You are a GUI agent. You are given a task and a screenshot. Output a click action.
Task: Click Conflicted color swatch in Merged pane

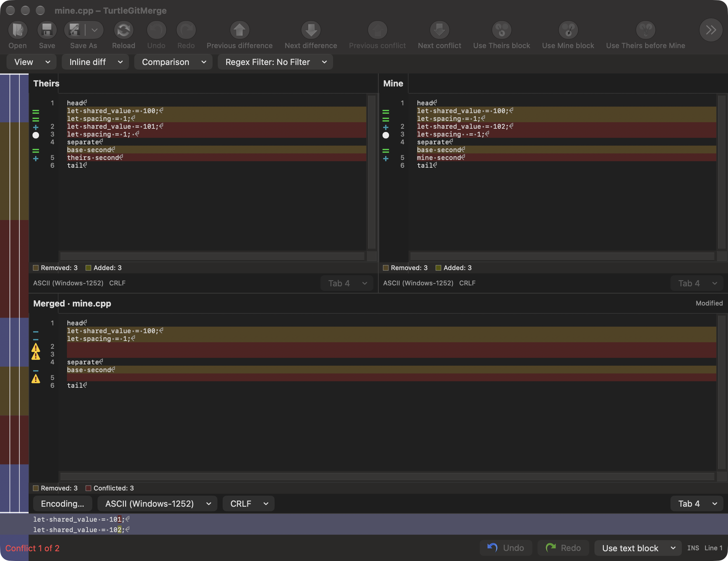(x=88, y=488)
